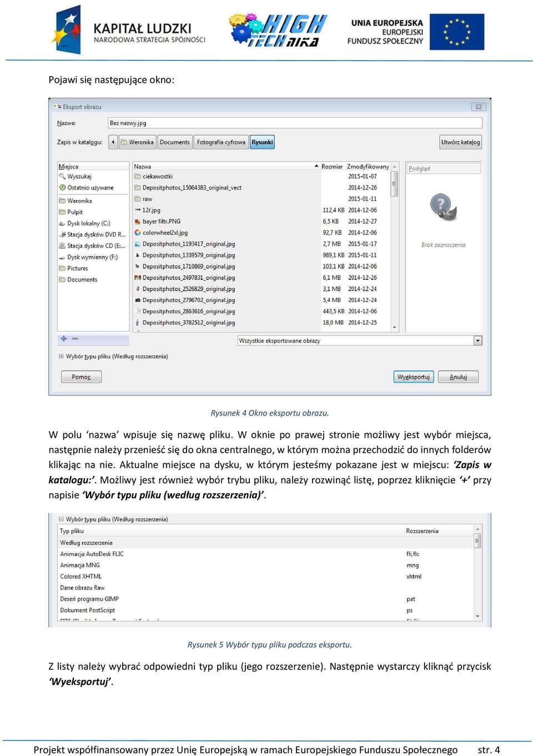Click the plus add-bookmark icon below Miejsca
This screenshot has width=533, height=756.
64,338
